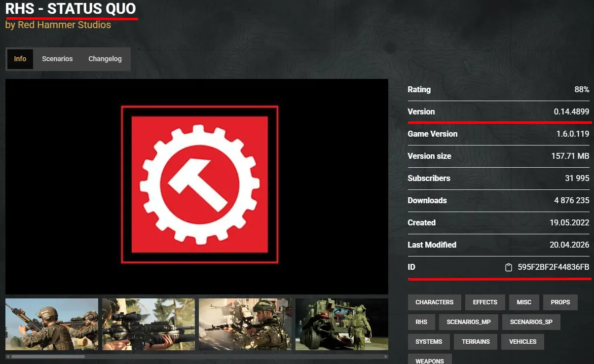Click the gallery horizontal scrollbar thumb
Screen dimensions: 594x364
pos(48,357)
